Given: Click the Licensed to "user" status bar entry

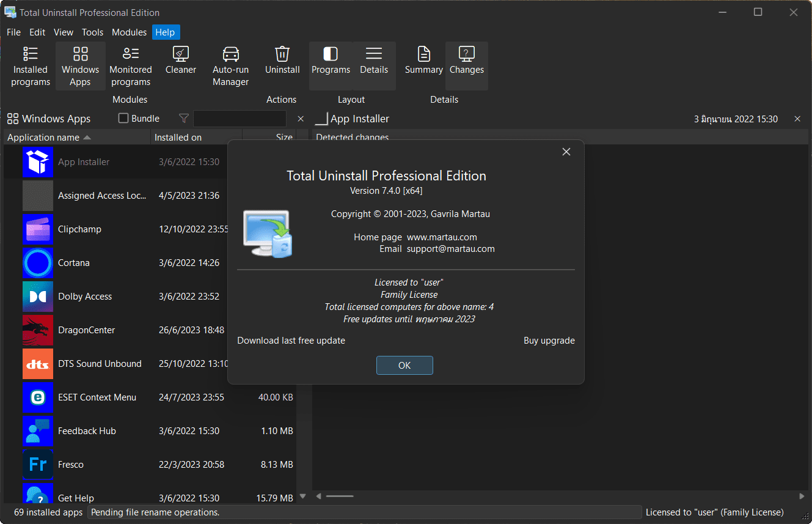Looking at the screenshot, I should point(715,512).
